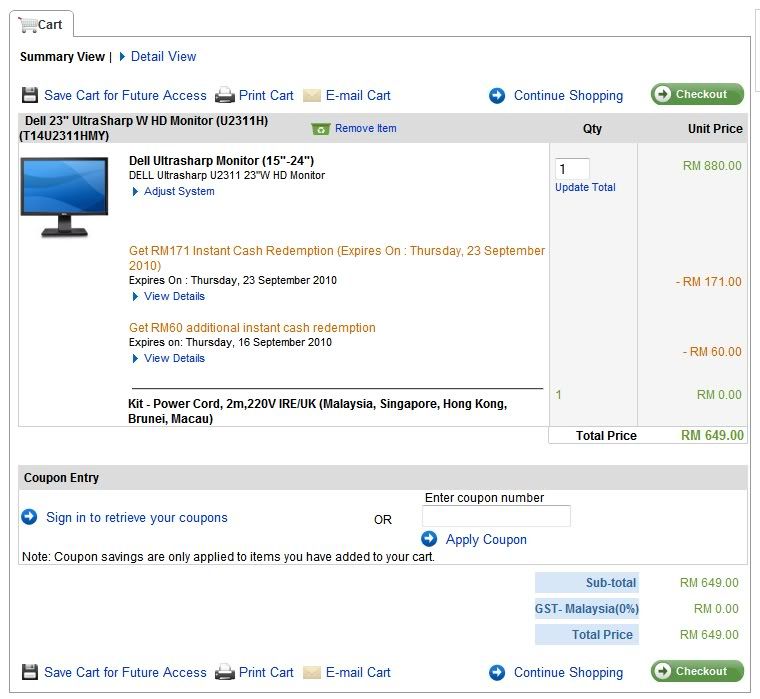Click the Apply Coupon arrow icon
The height and width of the screenshot is (699, 760).
(430, 539)
